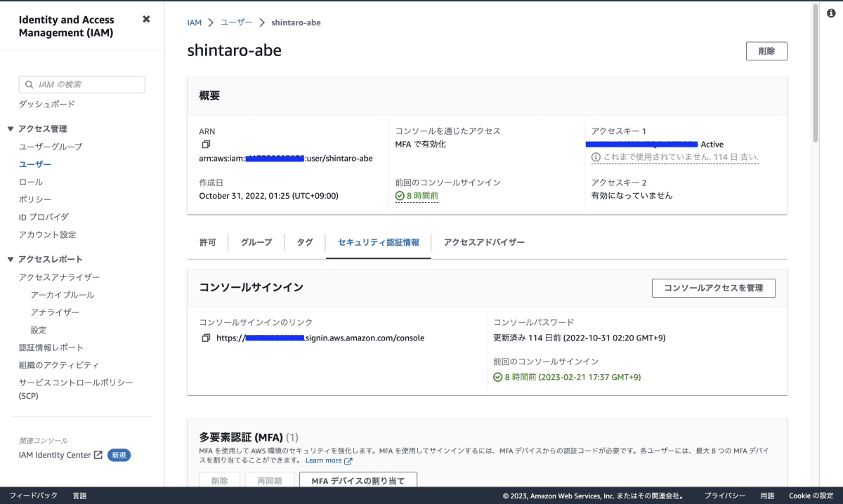Click MFA デバイスの割り当て button
The width and height of the screenshot is (843, 504).
[x=358, y=481]
